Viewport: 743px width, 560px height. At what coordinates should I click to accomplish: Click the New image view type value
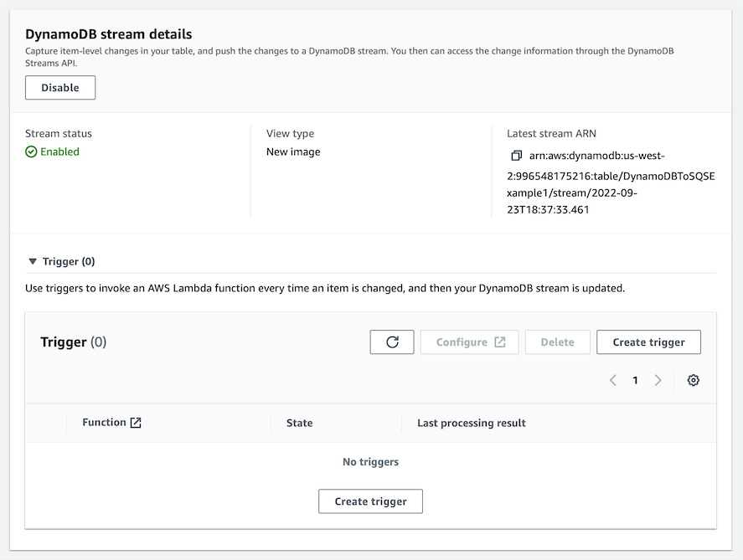click(293, 152)
